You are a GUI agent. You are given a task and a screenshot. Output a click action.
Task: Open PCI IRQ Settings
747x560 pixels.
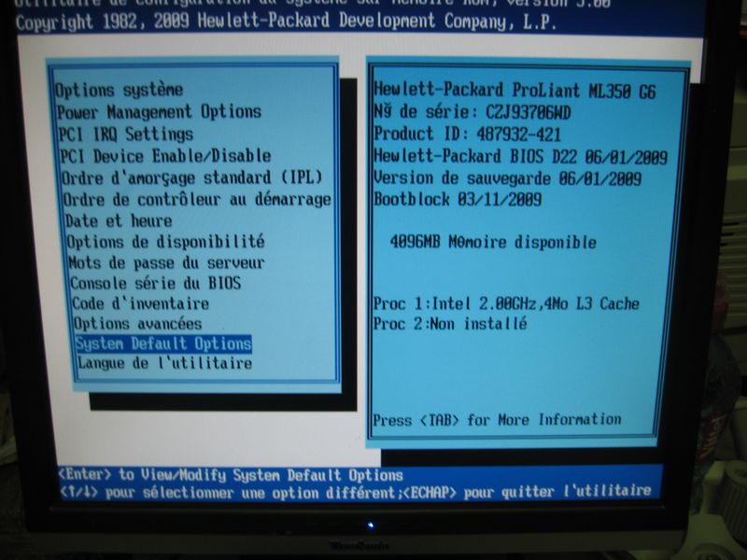tap(126, 133)
